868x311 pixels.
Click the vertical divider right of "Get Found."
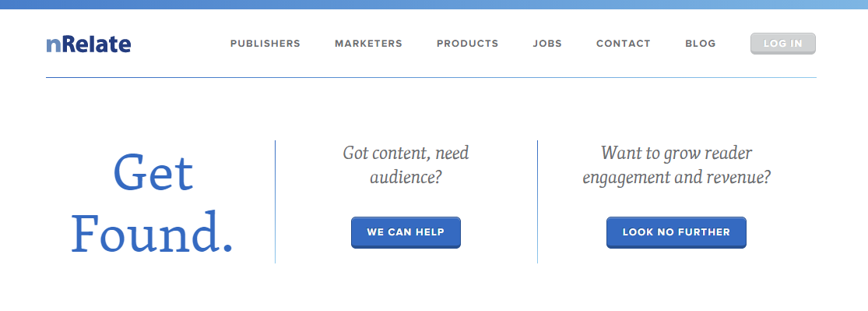tap(275, 202)
